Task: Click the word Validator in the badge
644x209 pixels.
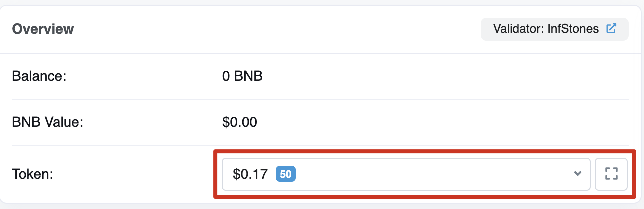Action: tap(515, 29)
